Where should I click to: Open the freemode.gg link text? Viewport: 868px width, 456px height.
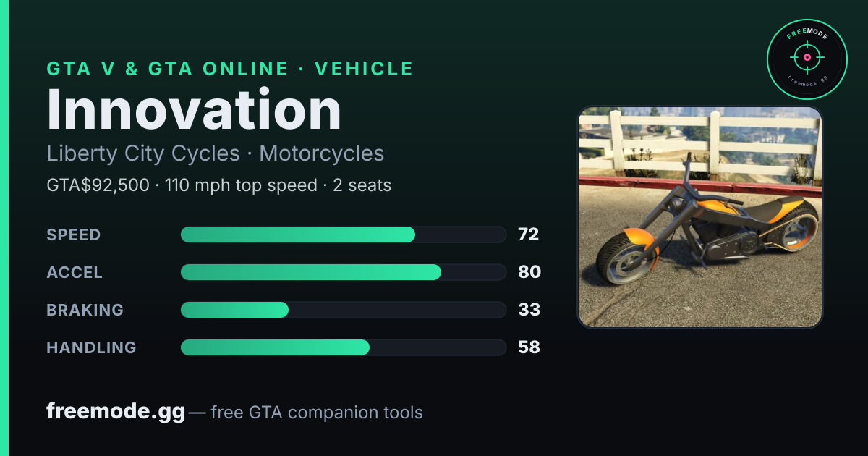tap(116, 412)
